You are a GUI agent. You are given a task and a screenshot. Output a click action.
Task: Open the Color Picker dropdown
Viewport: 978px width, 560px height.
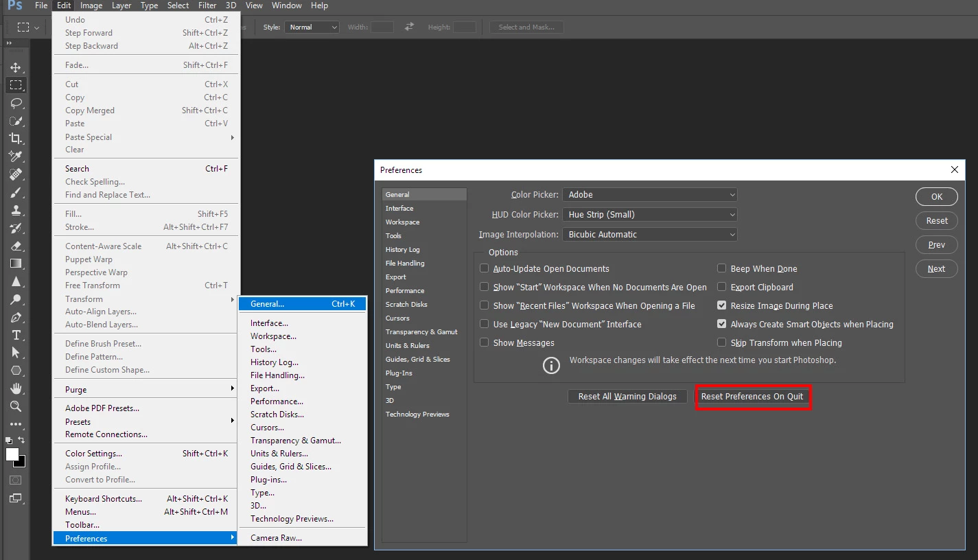649,195
